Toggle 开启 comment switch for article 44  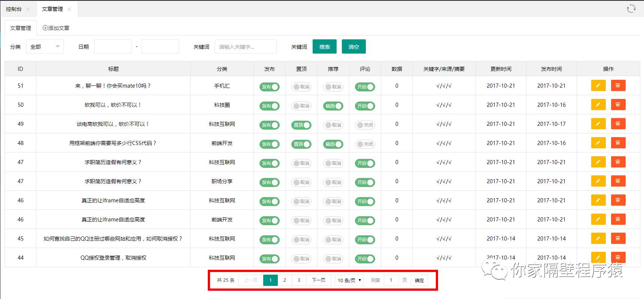click(x=365, y=259)
